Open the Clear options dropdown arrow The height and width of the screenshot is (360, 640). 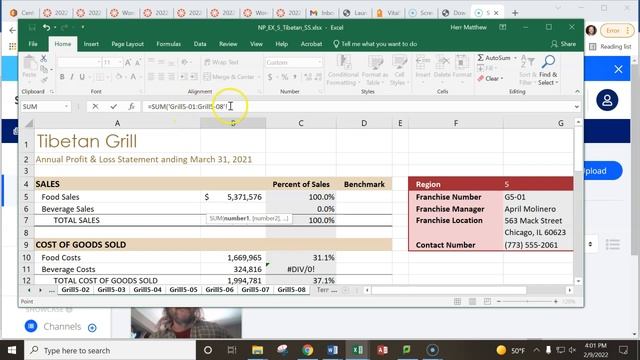(502, 78)
